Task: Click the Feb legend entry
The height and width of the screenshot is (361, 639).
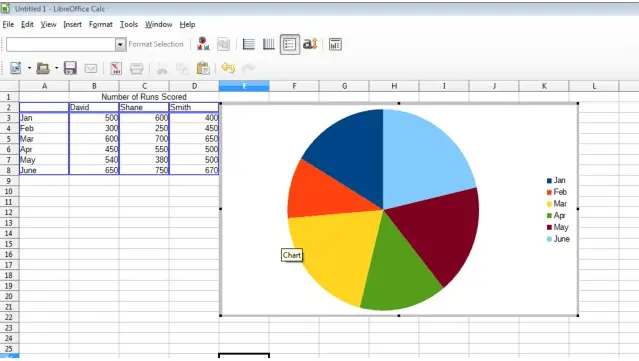Action: (557, 192)
